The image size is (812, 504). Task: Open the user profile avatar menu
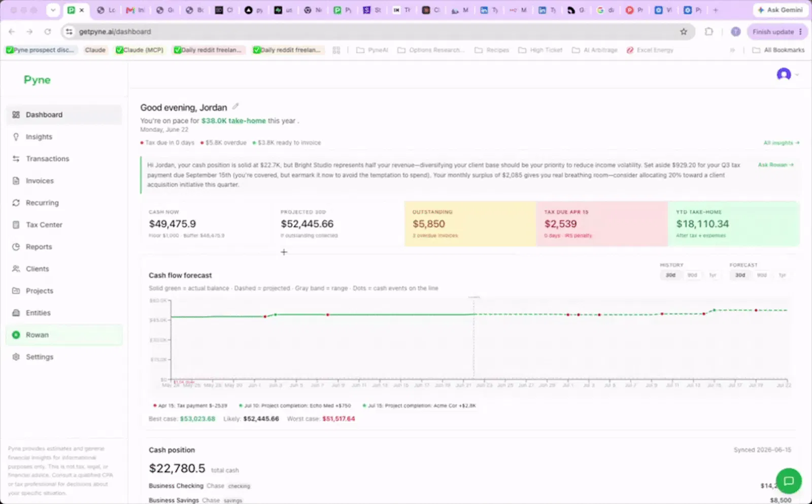coord(784,75)
